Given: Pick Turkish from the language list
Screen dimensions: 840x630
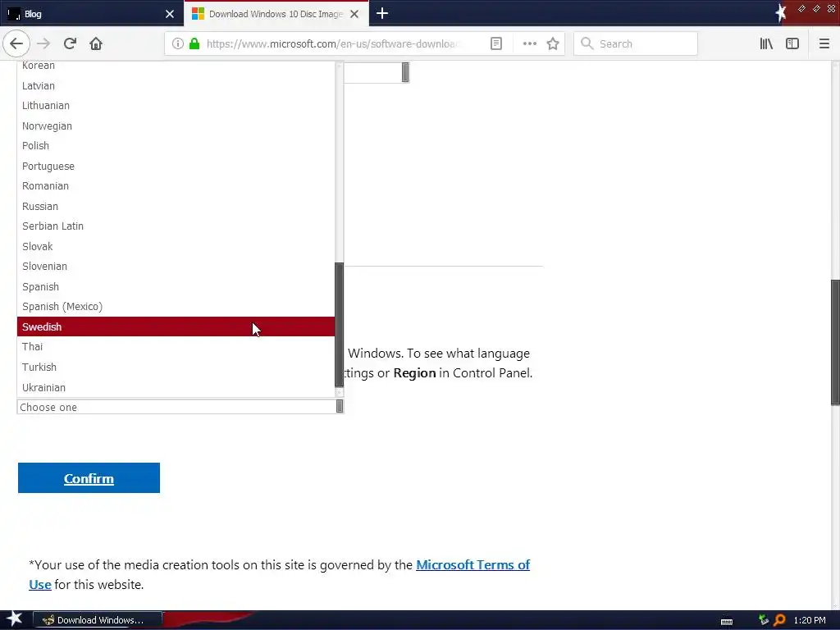Looking at the screenshot, I should [176, 367].
